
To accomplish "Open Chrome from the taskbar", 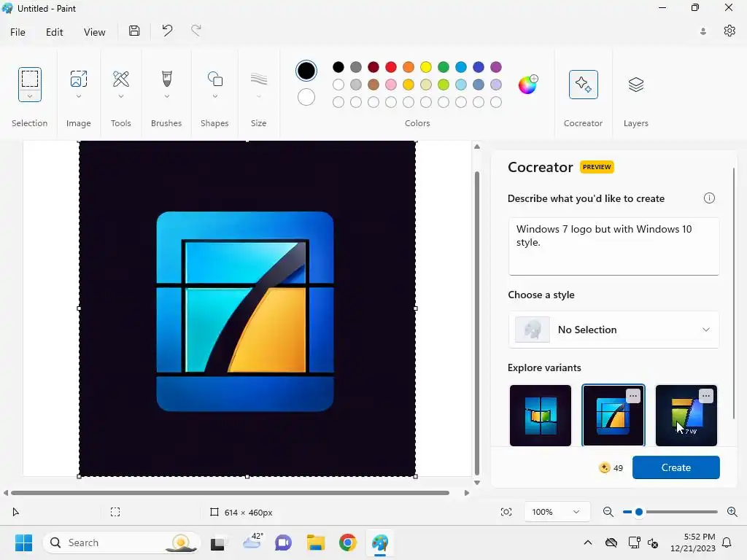I will (348, 542).
